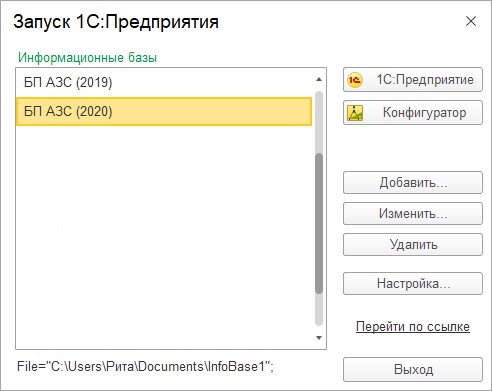Click the dark scrollbar thumb in the list
Viewport: 492px width, 391px height.
coord(319,223)
